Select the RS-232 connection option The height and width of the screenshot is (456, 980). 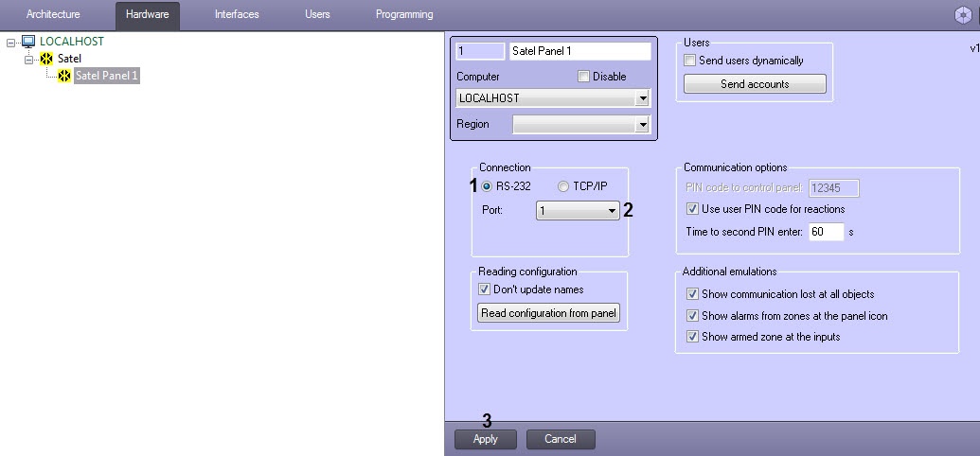(487, 186)
